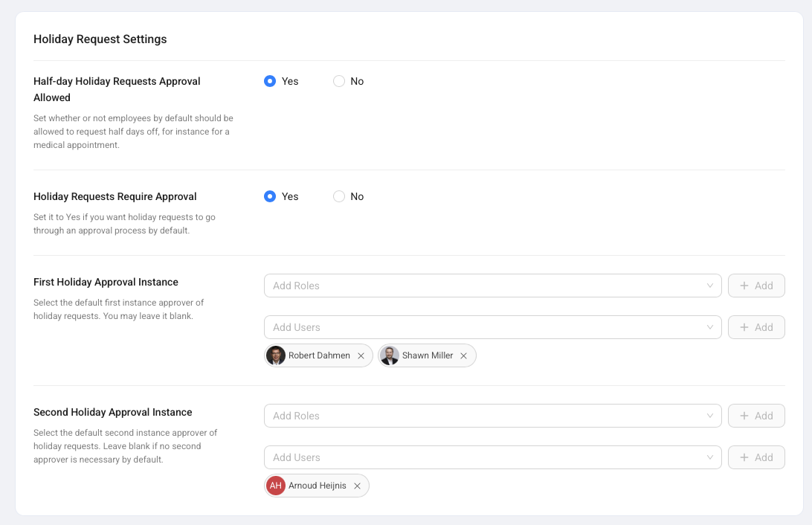Remove Shawn Miller from first approvers

(x=463, y=355)
